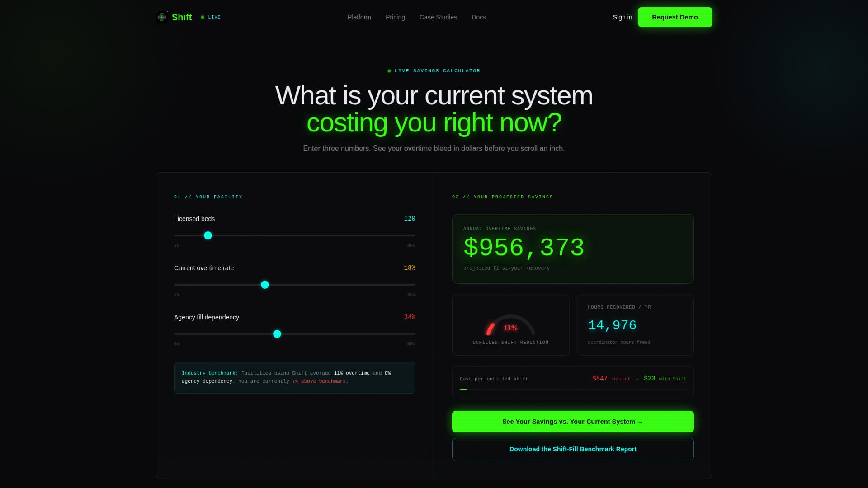Click the Licensed beds label

(x=194, y=219)
